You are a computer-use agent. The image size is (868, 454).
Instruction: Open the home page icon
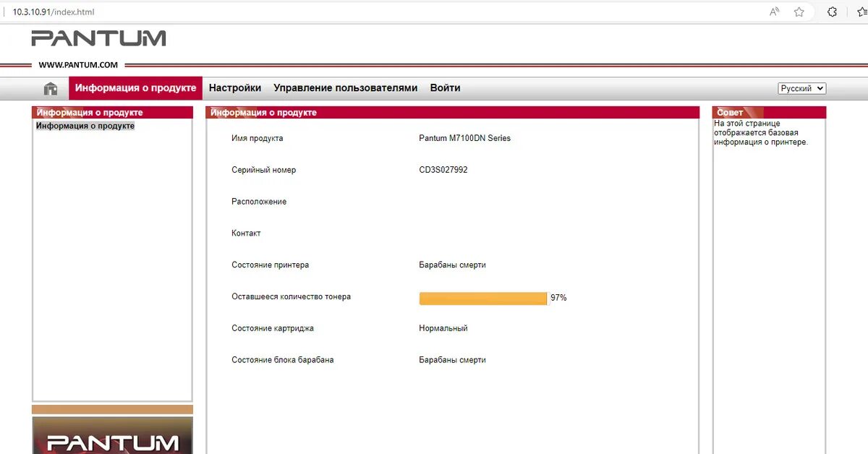[x=51, y=88]
